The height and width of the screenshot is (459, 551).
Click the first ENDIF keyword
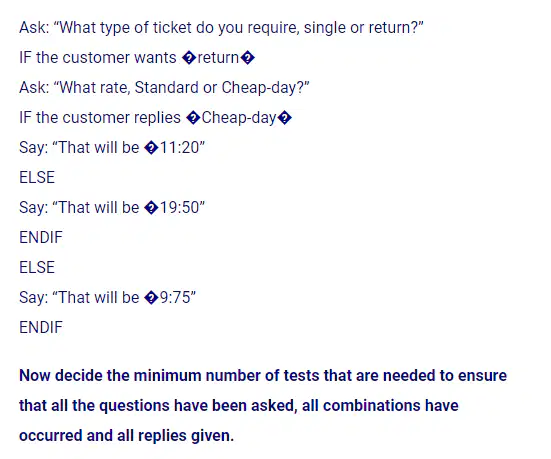pyautogui.click(x=41, y=238)
